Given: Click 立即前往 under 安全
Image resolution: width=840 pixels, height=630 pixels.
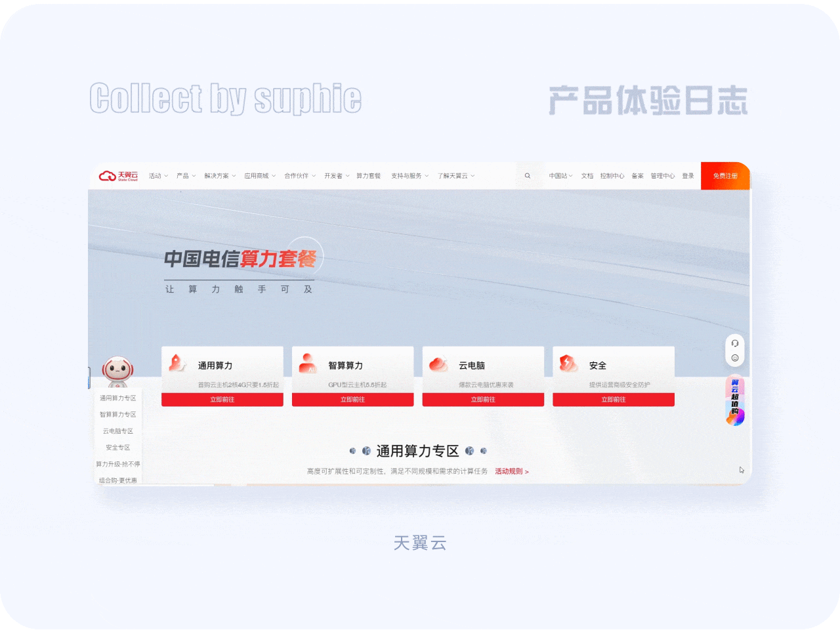Looking at the screenshot, I should (614, 400).
